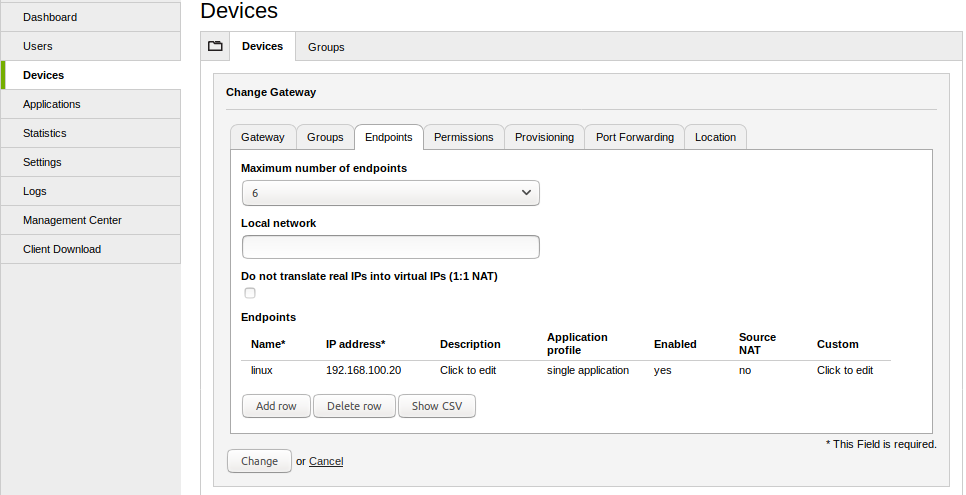Enable the 1:1 NAT checkbox

[x=250, y=293]
